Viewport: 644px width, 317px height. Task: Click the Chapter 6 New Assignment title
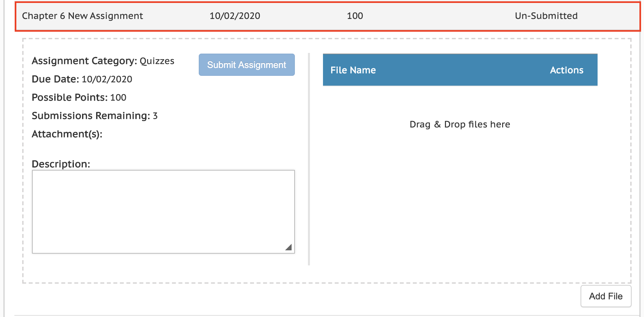tap(82, 16)
